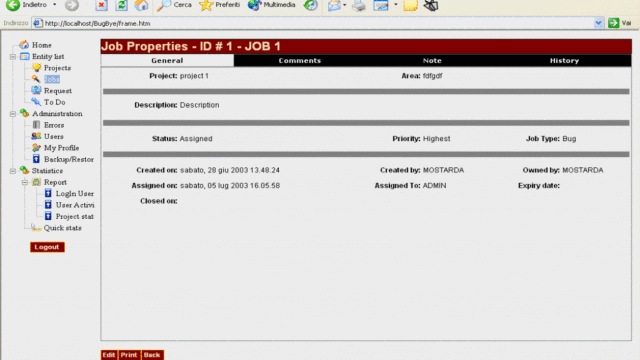Screen dimensions: 640x360
Task: Click the Back button below the form
Action: pos(152,355)
